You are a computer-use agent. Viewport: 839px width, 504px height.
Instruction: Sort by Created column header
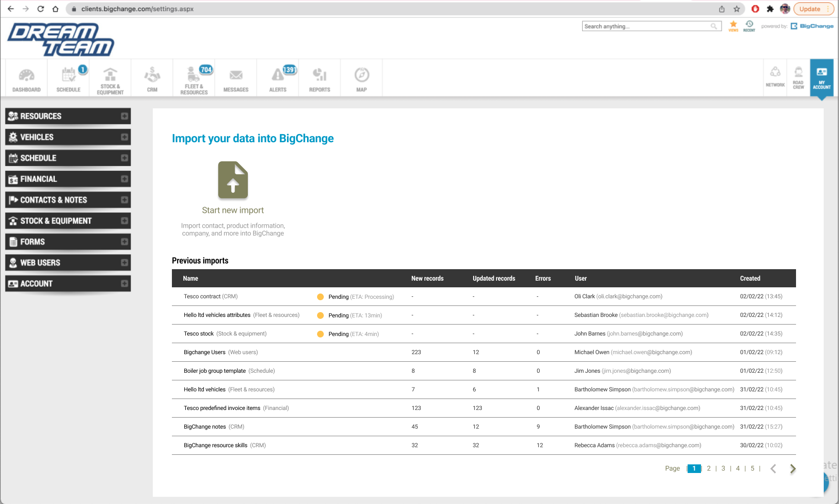(750, 278)
